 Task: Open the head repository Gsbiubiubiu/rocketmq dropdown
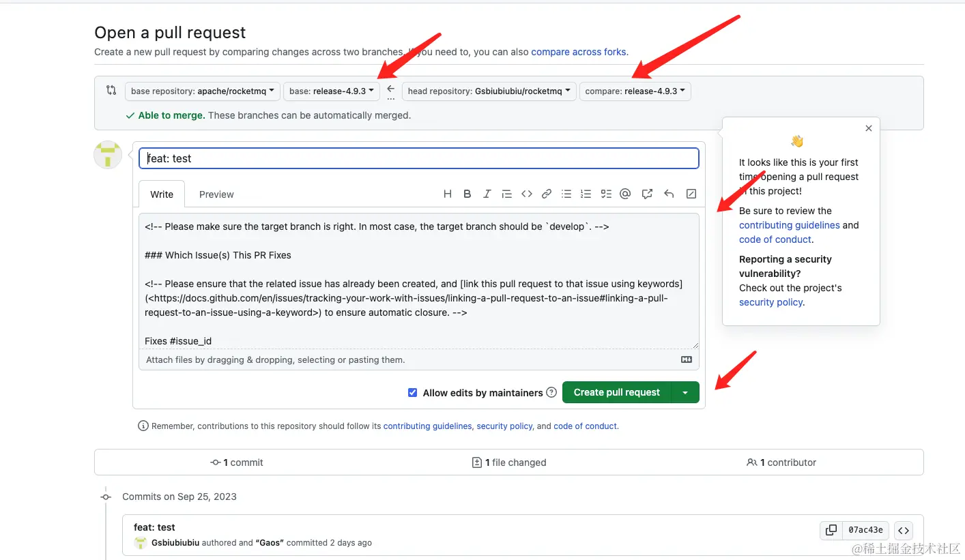489,91
